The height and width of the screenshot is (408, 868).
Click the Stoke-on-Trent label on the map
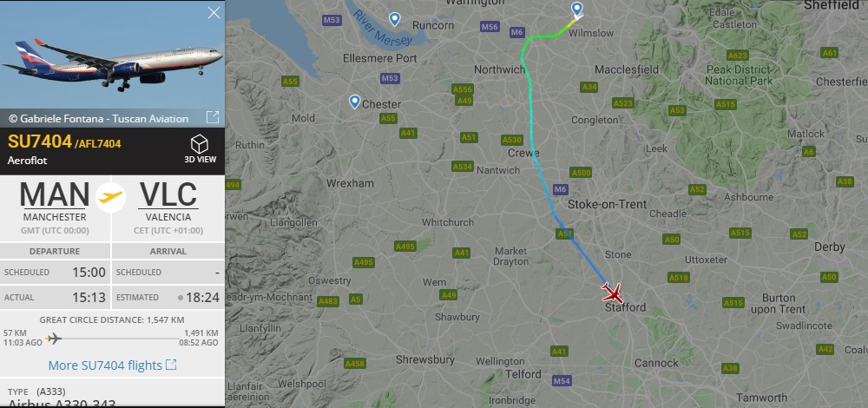[608, 204]
